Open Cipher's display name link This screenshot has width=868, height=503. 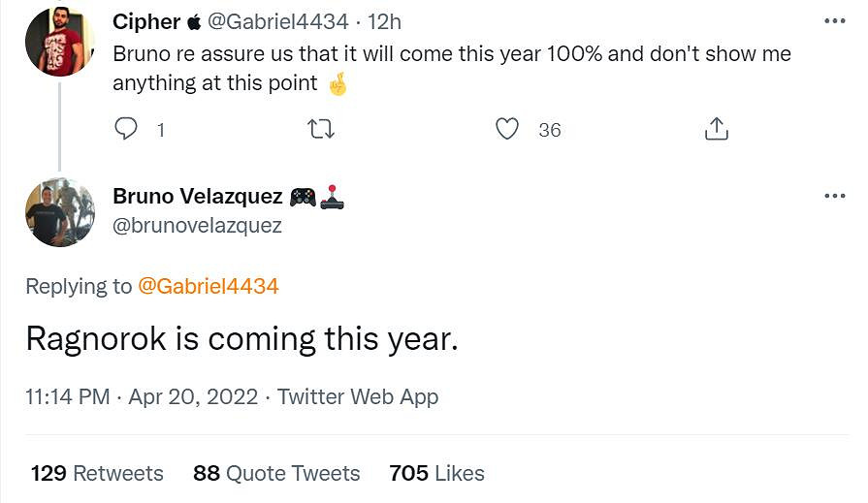click(145, 21)
